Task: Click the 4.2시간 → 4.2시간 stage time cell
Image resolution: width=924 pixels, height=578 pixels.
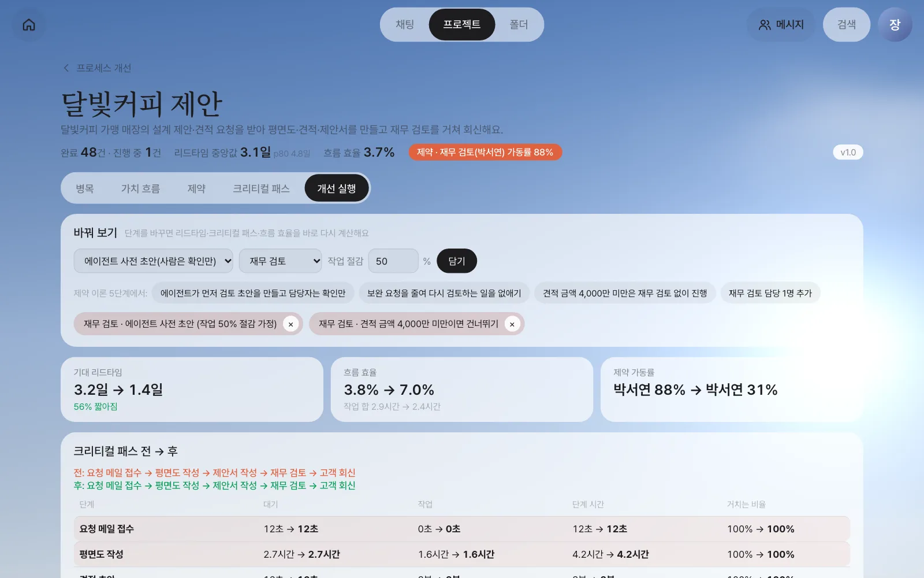Action: click(610, 554)
